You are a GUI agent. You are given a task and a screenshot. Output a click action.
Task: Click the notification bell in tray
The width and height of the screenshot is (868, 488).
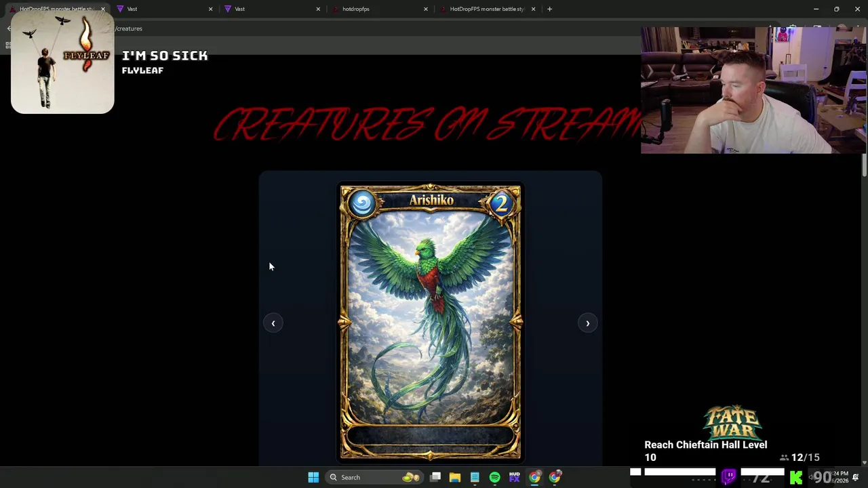tap(856, 477)
